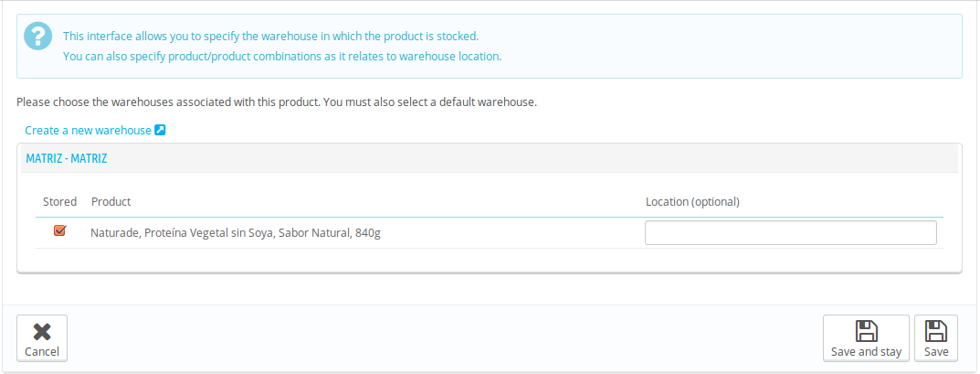Click the Stored column header
This screenshot has height=374, width=980.
[60, 201]
